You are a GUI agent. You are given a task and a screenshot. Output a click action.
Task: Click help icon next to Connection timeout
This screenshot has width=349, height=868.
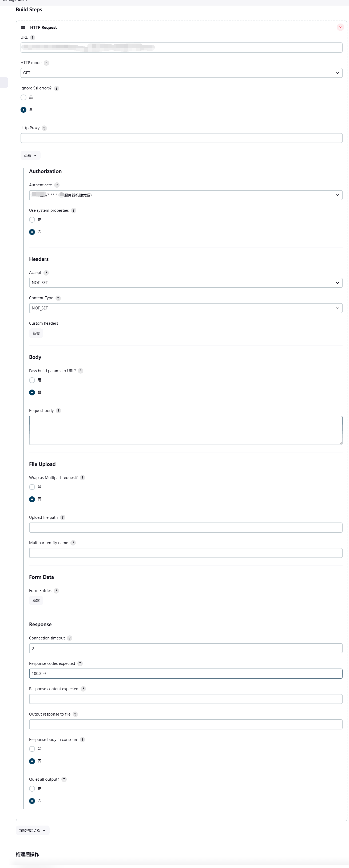(x=70, y=638)
